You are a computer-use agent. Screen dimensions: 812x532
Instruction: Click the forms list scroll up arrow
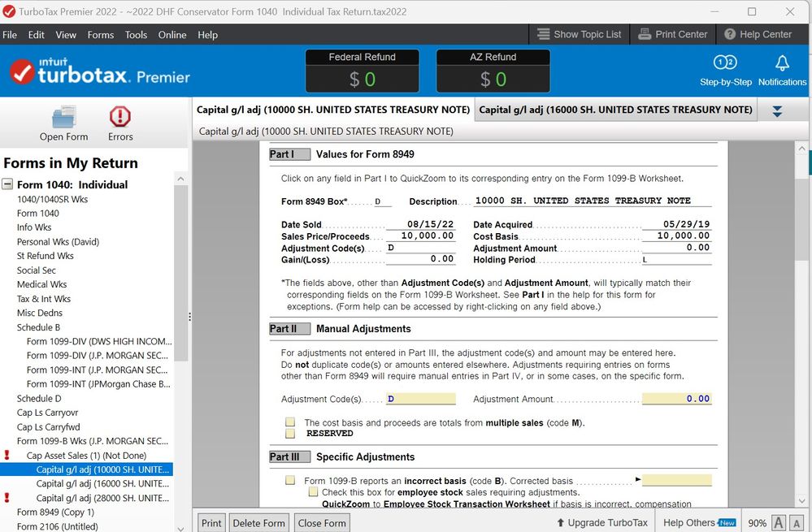click(180, 179)
